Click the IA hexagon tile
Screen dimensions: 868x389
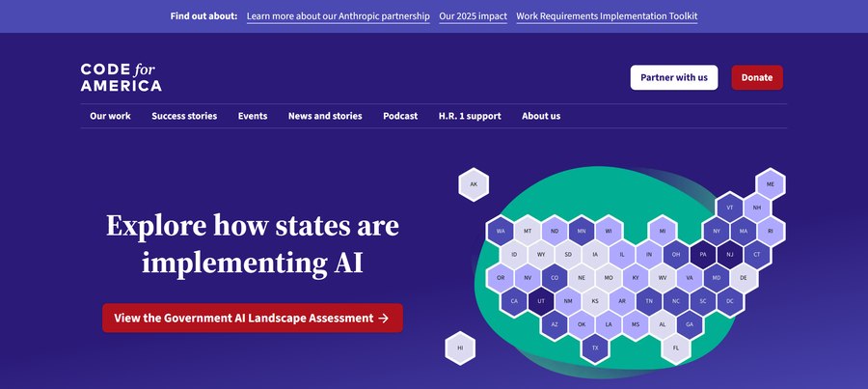pos(595,255)
